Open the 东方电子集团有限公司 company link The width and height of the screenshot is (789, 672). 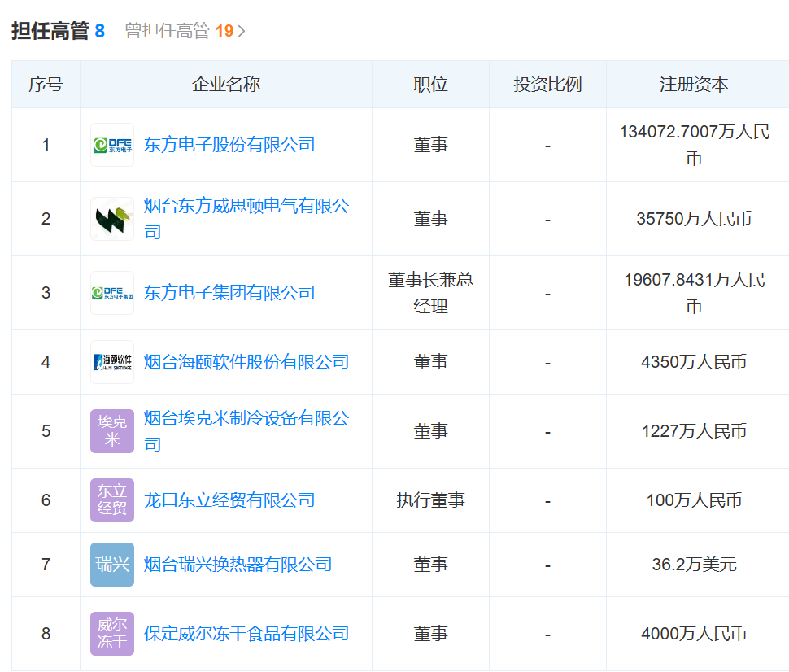tap(229, 293)
